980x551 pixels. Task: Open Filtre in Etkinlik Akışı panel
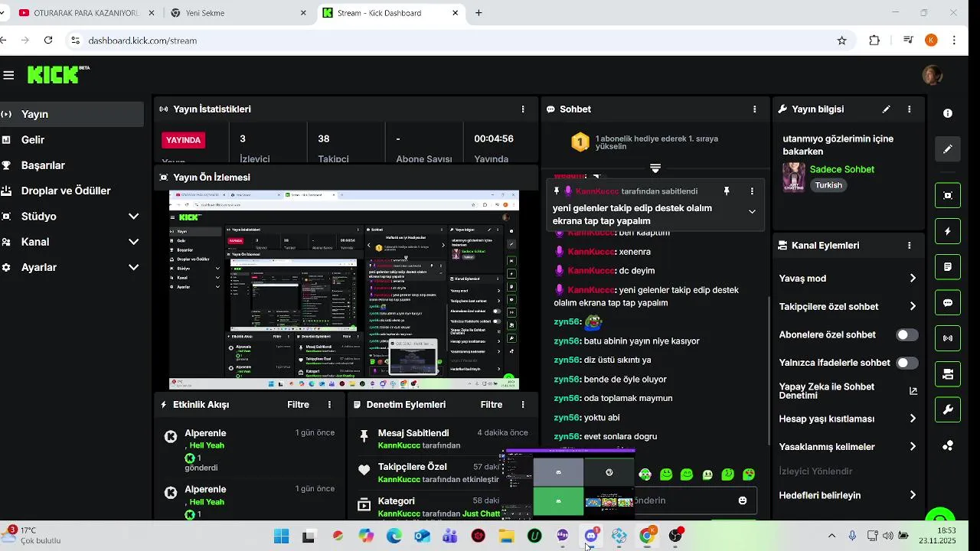click(x=298, y=405)
